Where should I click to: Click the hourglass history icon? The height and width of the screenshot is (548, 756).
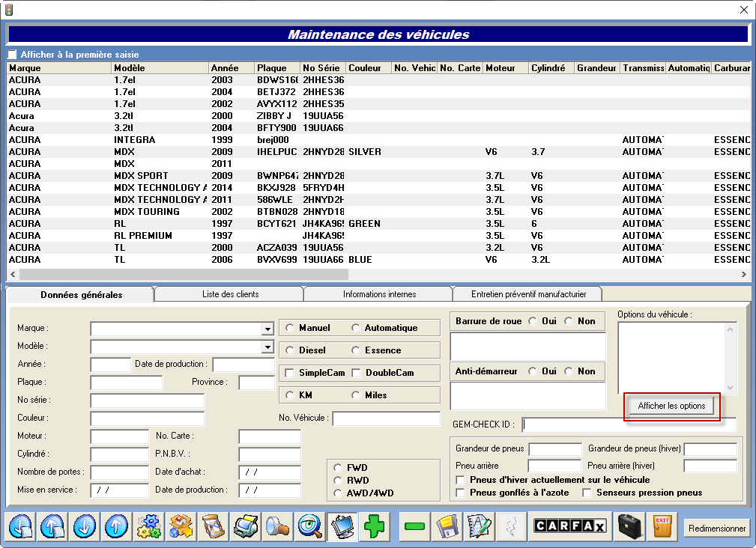(x=213, y=526)
